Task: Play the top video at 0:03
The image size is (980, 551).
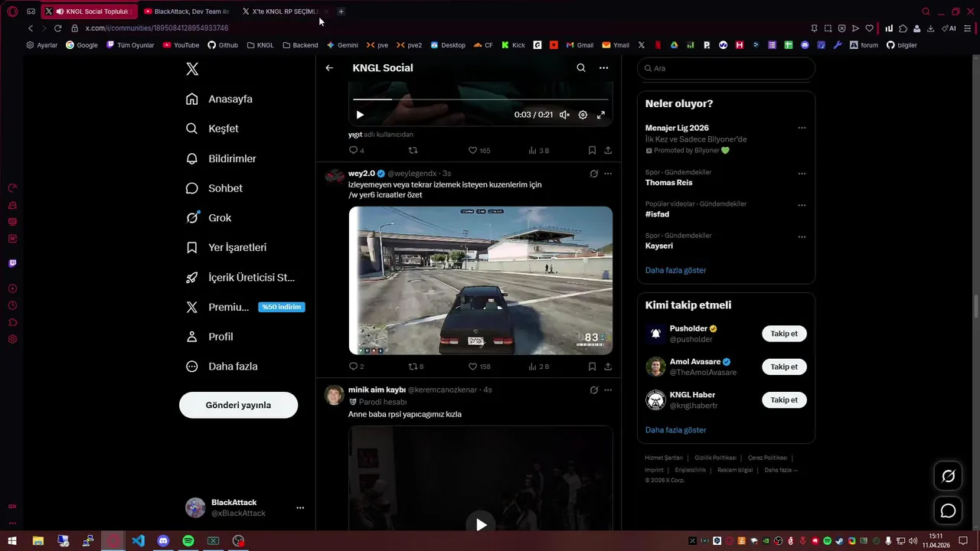Action: pyautogui.click(x=360, y=115)
